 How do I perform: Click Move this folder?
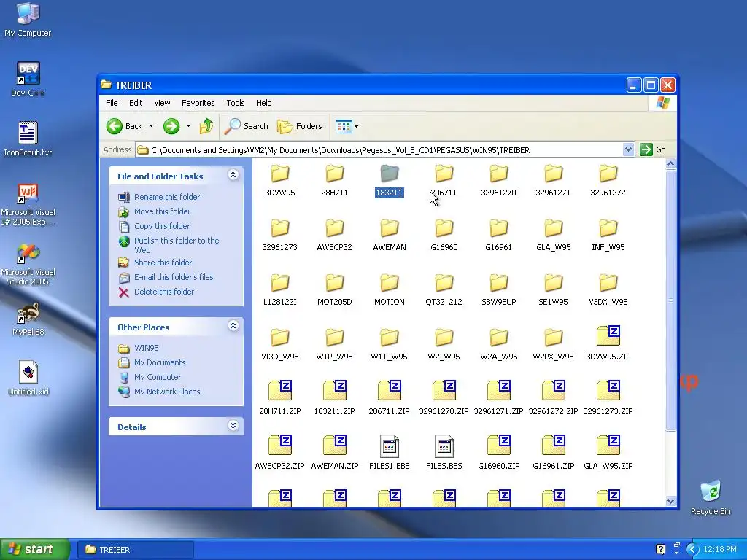point(162,211)
